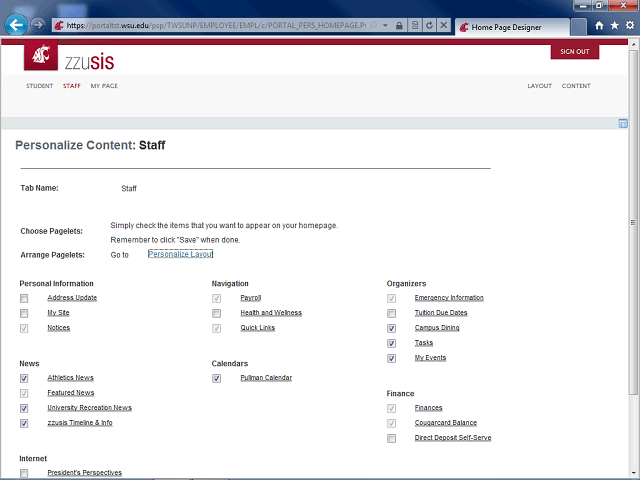This screenshot has height=480, width=640.
Task: Expand the address bar autocomplete dropdown arrow
Action: (x=386, y=24)
